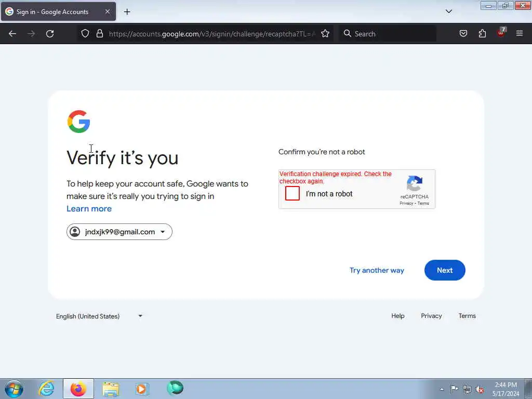532x399 pixels.
Task: Open the media player taskbar icon
Action: coord(142,389)
